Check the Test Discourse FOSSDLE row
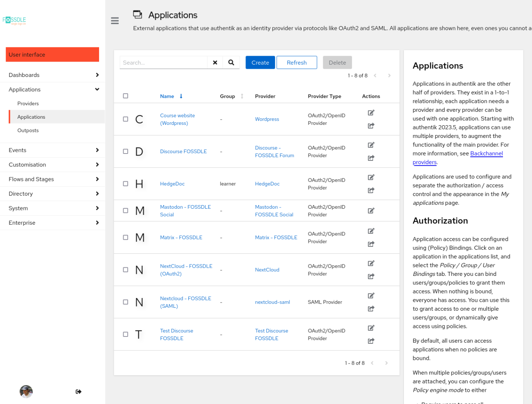 pyautogui.click(x=126, y=334)
